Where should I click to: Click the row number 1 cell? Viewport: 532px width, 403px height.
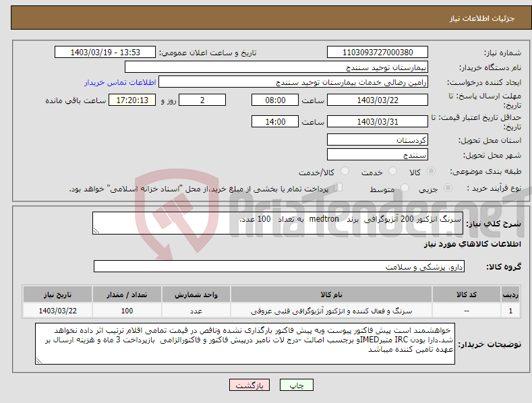pos(510,311)
